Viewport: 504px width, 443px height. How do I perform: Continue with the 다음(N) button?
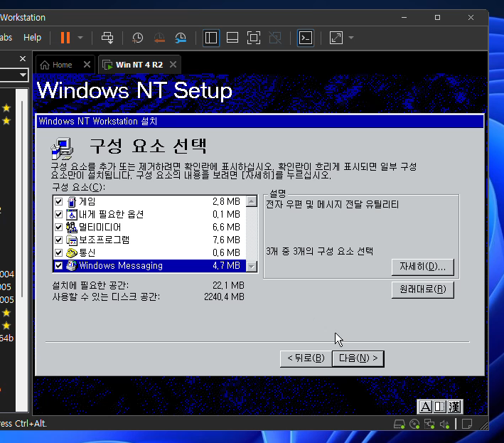[358, 358]
